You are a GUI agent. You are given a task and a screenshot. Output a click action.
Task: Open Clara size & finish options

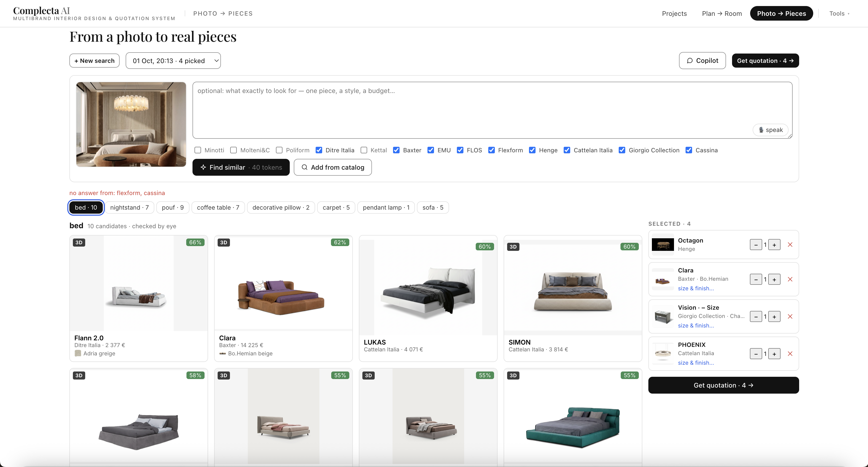tap(696, 289)
